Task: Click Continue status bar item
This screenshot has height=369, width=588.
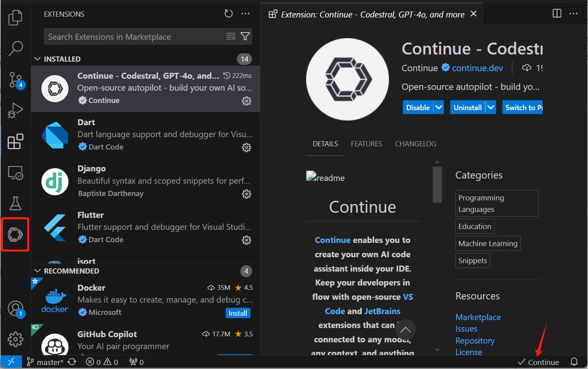Action: click(538, 362)
